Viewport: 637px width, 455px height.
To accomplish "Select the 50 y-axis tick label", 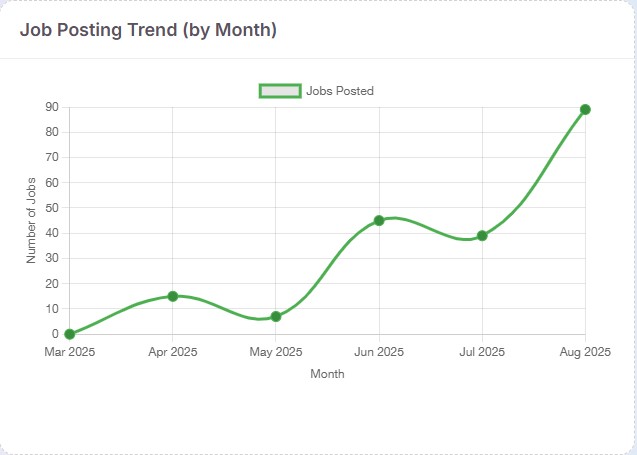I will pyautogui.click(x=52, y=208).
